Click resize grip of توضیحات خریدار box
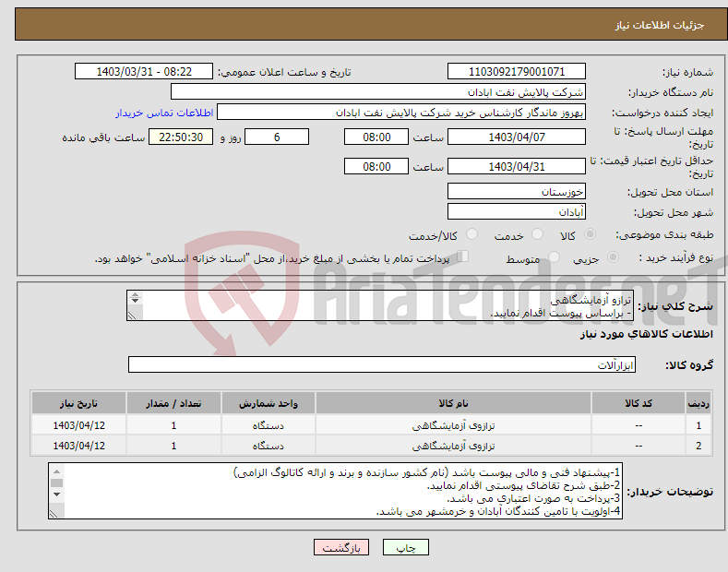 [54, 514]
